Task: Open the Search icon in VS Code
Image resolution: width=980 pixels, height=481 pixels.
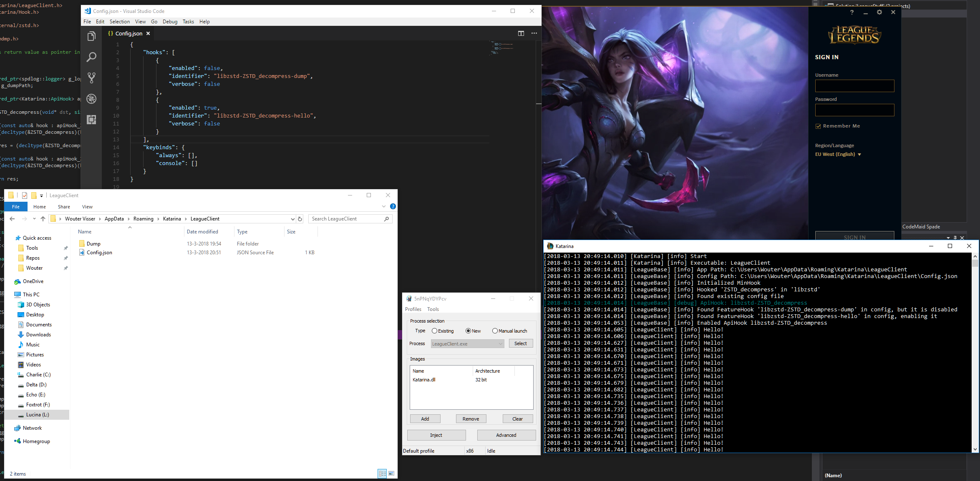Action: [x=91, y=57]
